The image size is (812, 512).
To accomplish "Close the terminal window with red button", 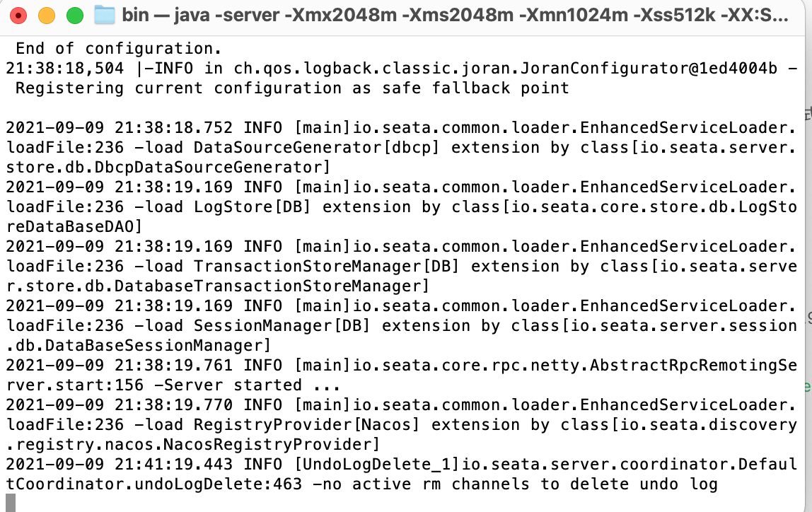I will coord(18,16).
